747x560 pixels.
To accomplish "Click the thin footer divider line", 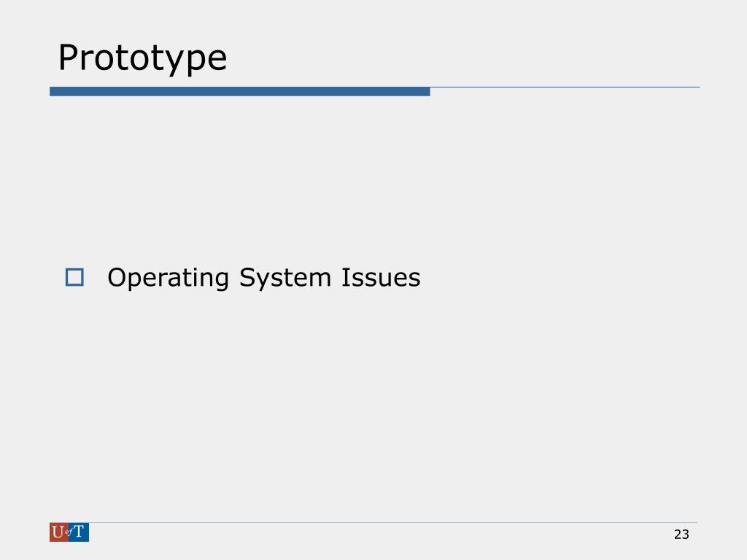I will [x=393, y=522].
